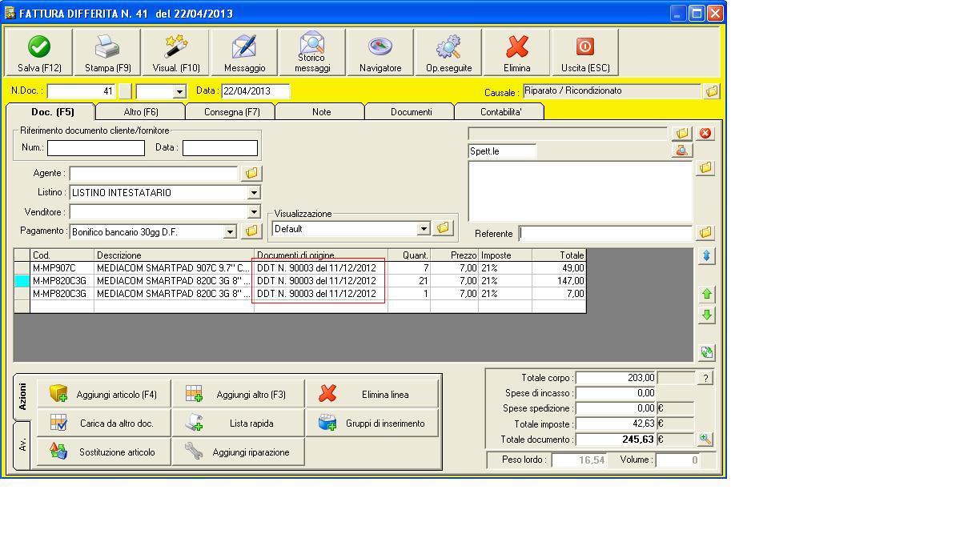This screenshot has width=980, height=554.
Task: Click the Referente input field
Action: 605,234
